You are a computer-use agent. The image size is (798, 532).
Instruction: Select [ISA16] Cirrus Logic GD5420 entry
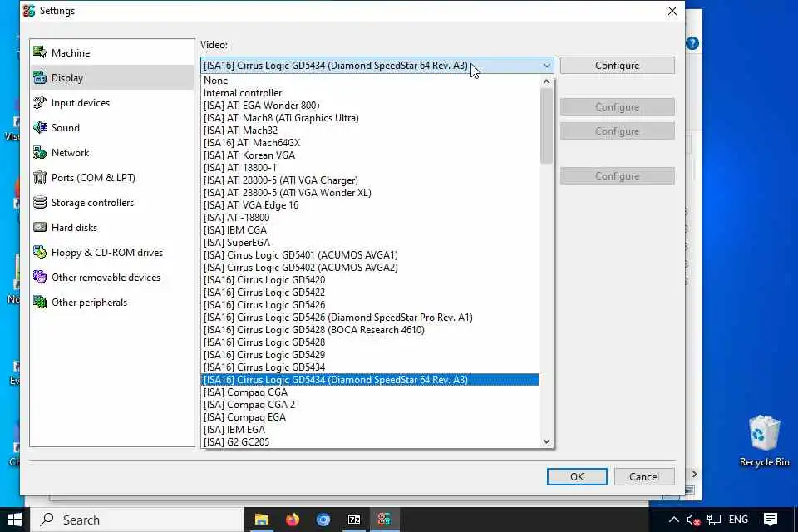pyautogui.click(x=370, y=280)
